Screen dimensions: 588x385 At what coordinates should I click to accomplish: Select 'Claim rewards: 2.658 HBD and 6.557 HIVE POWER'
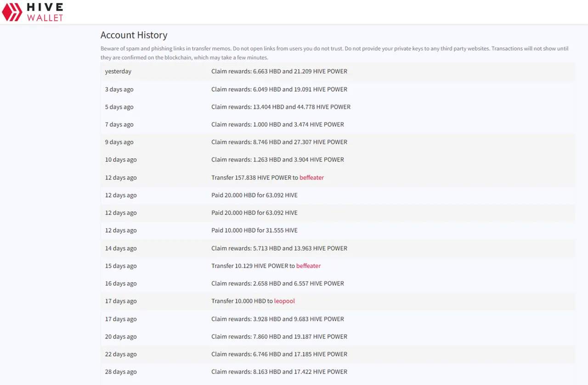coord(277,284)
